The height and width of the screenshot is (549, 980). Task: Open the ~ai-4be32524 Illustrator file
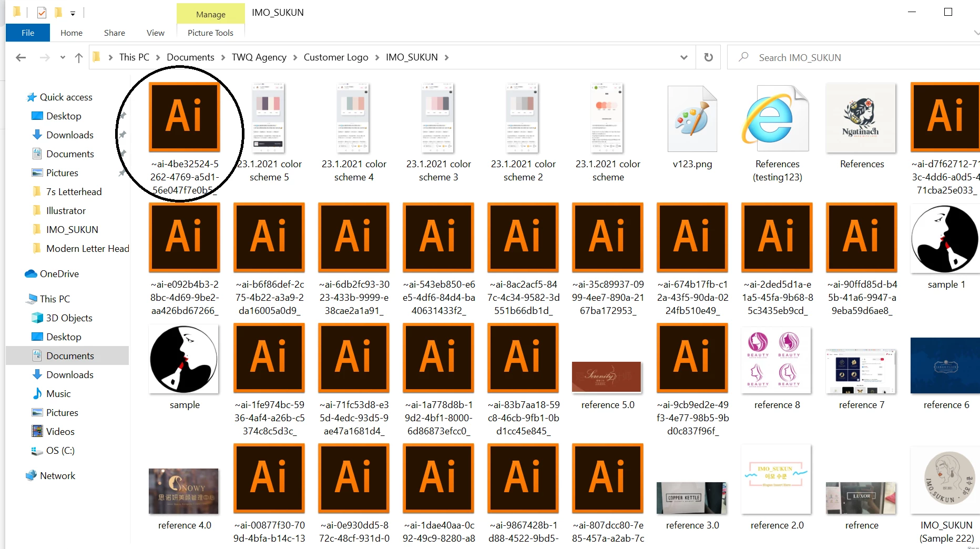(185, 117)
